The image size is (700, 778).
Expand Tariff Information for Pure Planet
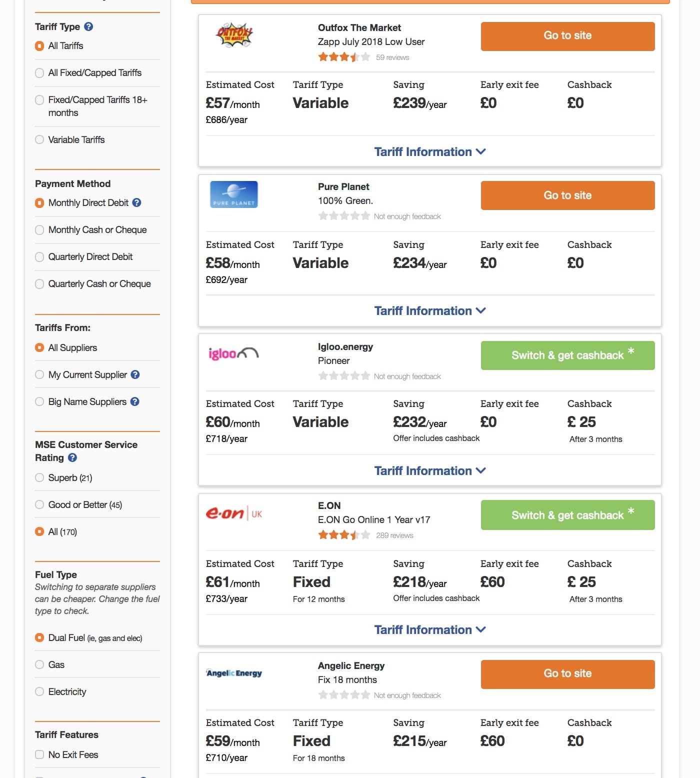[429, 311]
